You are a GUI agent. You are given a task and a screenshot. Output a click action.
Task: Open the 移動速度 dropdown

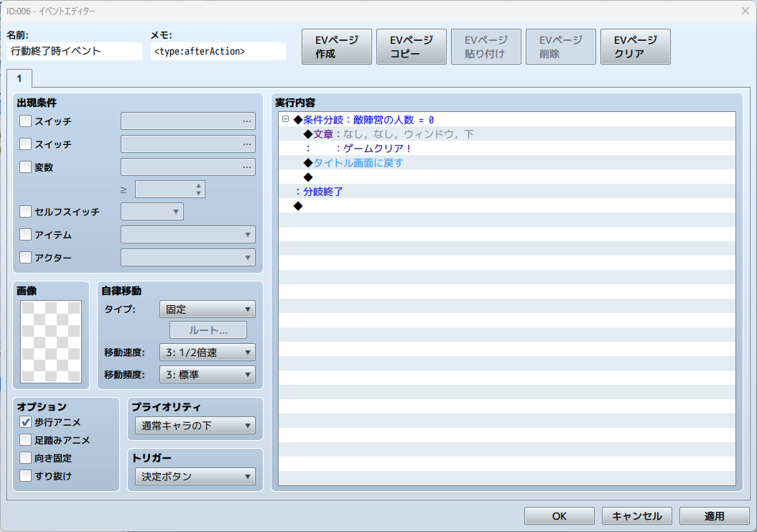[x=207, y=352]
